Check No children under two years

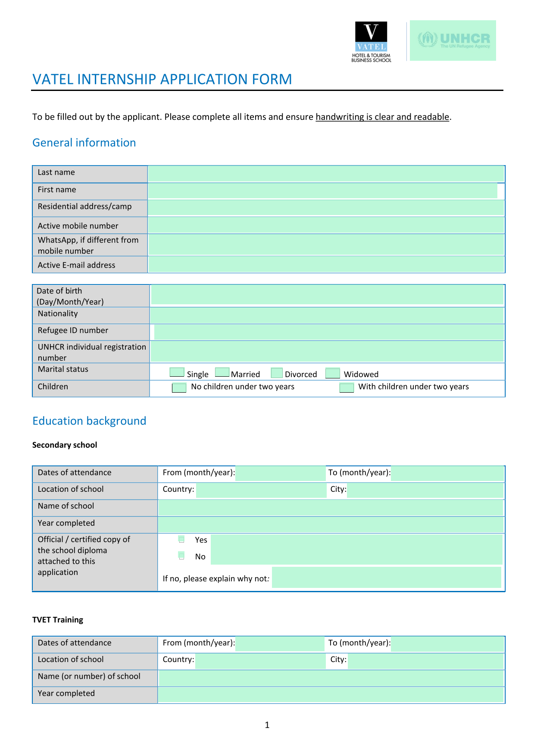179,387
